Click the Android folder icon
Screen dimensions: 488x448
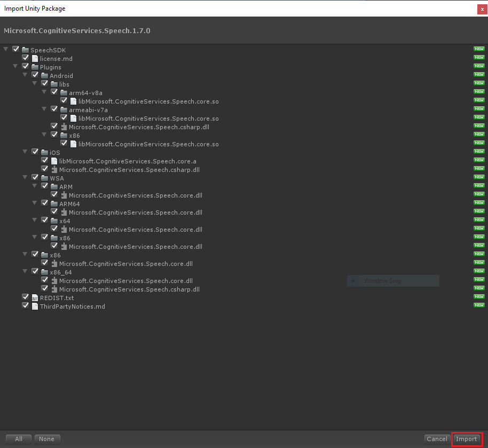(44, 76)
